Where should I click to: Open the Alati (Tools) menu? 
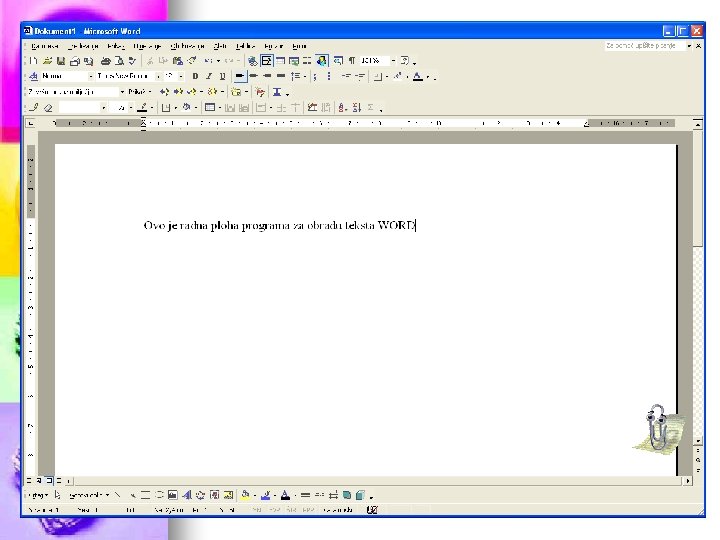click(220, 46)
